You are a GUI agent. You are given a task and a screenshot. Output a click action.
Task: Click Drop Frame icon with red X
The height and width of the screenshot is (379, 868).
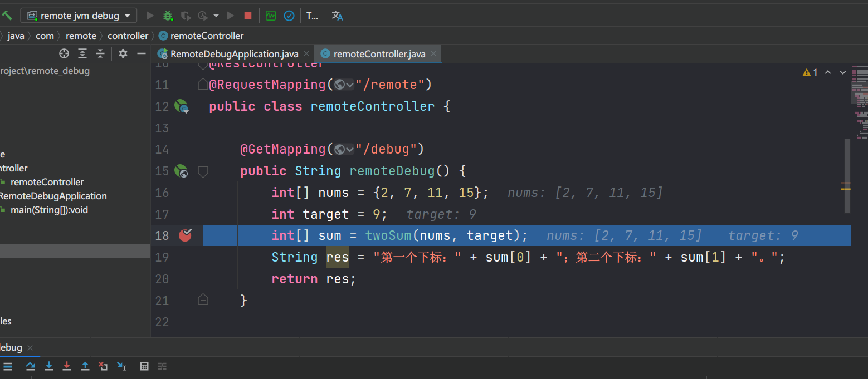103,366
